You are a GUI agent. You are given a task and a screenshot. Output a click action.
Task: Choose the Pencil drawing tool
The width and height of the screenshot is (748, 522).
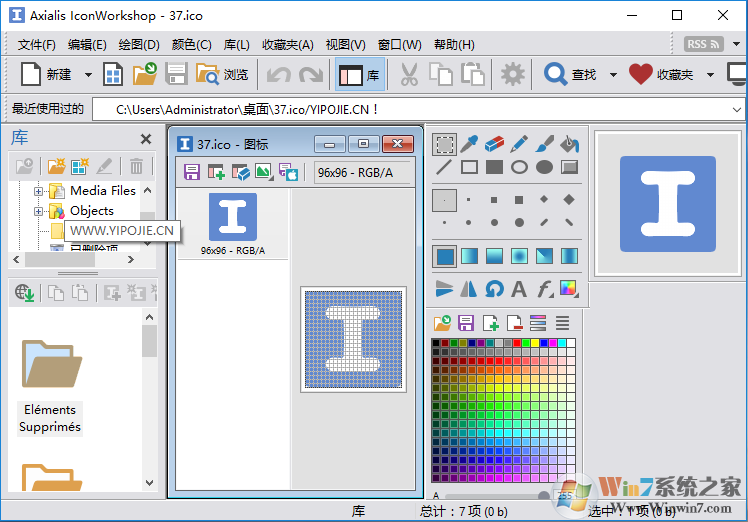coord(520,145)
